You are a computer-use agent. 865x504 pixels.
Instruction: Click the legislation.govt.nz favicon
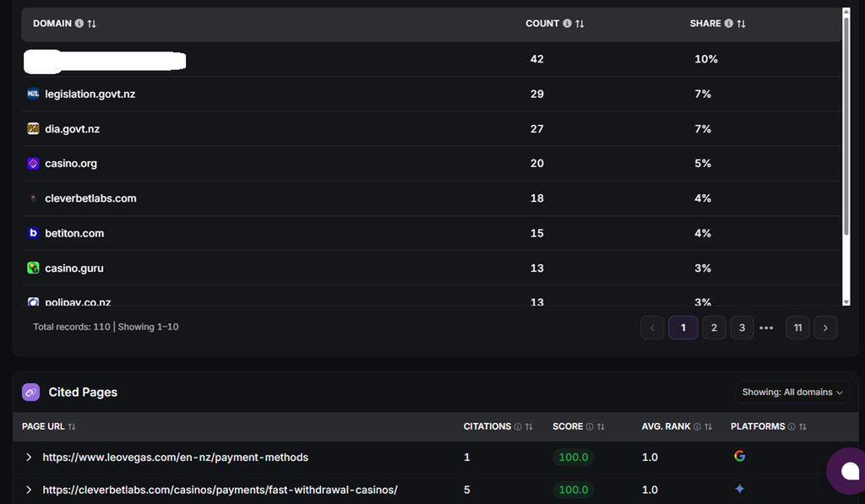[x=33, y=94]
